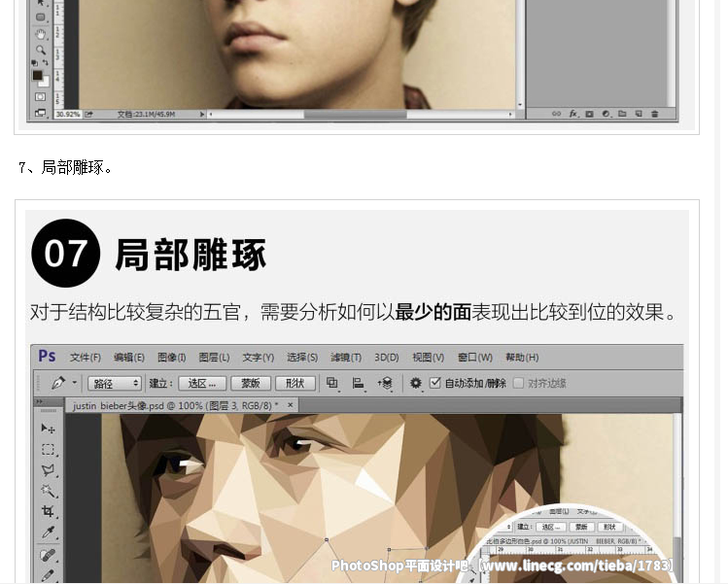Select the justin bieber头像.psd document tab
Viewport: 728px width, 584px height.
[176, 406]
